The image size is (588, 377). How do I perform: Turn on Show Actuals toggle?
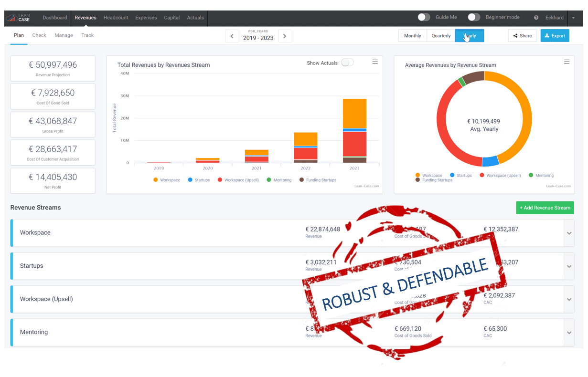pos(347,63)
